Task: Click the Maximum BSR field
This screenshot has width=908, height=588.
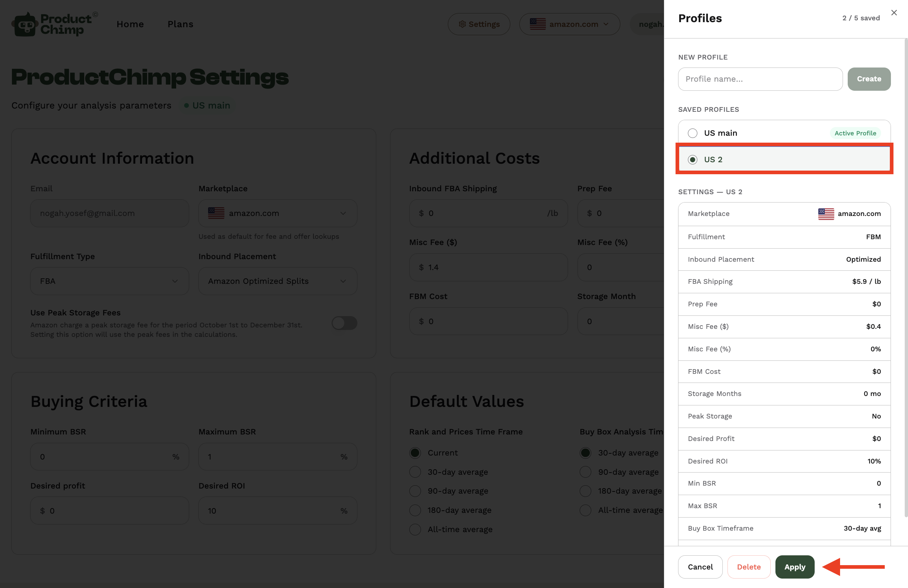Action: point(278,457)
